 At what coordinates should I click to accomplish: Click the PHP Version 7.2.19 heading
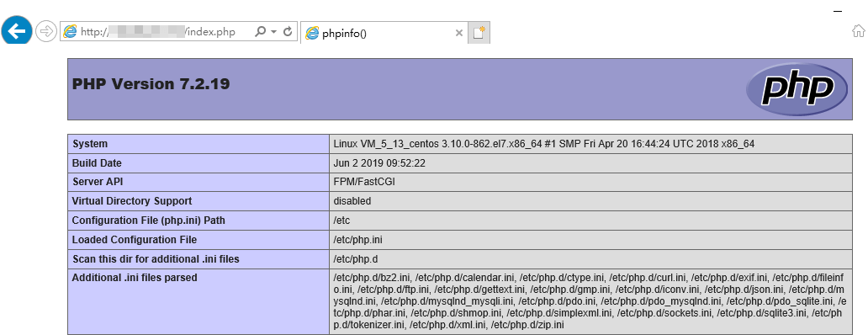(151, 84)
